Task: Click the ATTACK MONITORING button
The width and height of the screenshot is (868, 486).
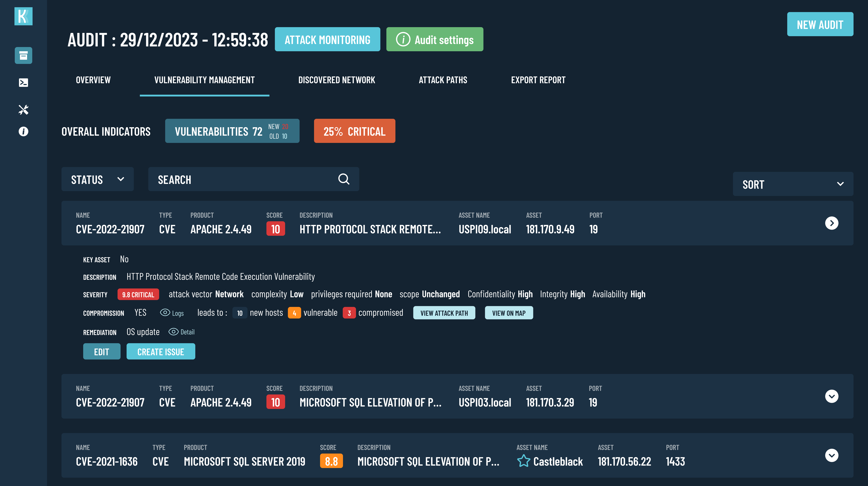Action: click(327, 39)
